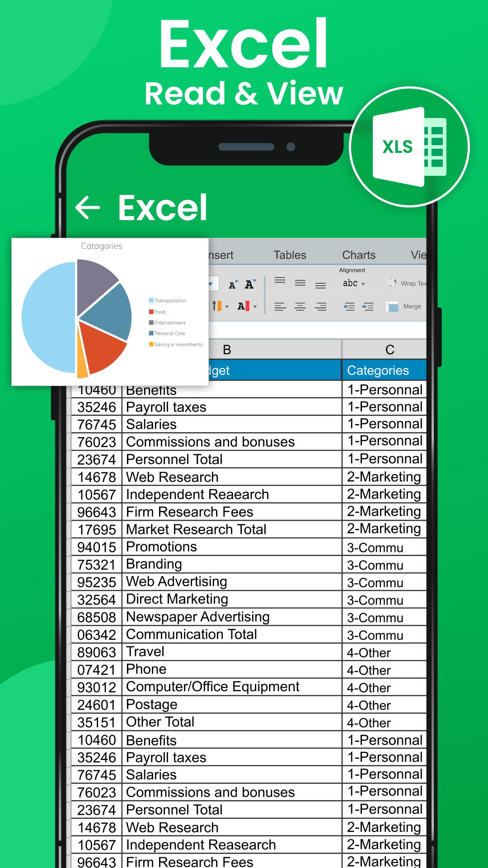The height and width of the screenshot is (868, 488).
Task: Select the Postage cell
Action: (x=232, y=705)
